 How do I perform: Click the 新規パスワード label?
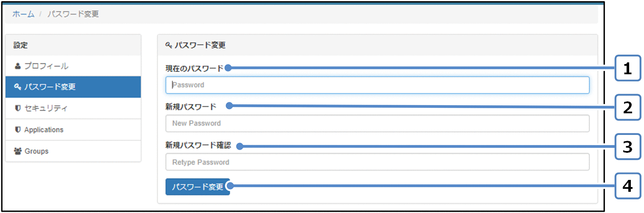tap(191, 106)
